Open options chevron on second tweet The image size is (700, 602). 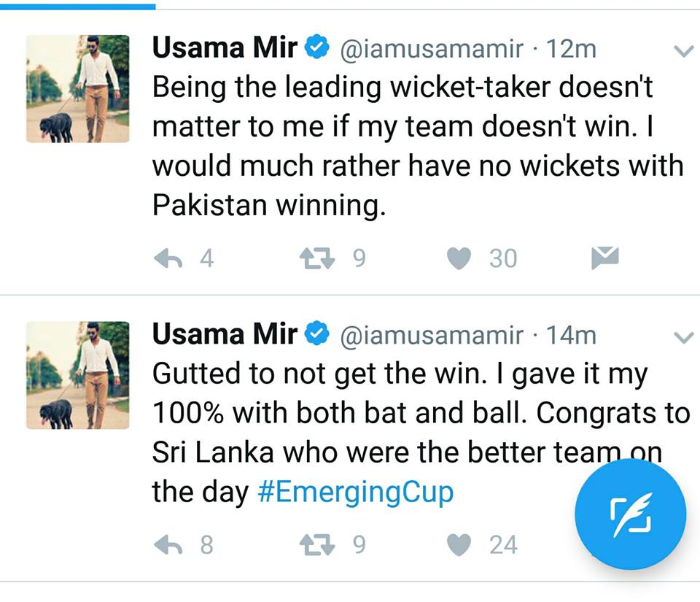coord(683,337)
